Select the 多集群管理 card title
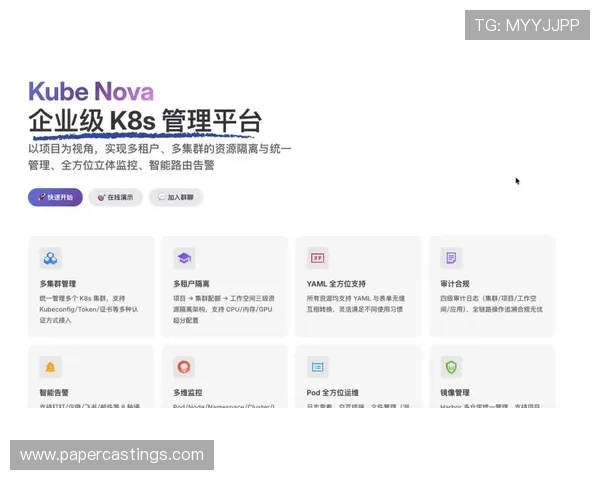600x480 pixels. point(58,284)
